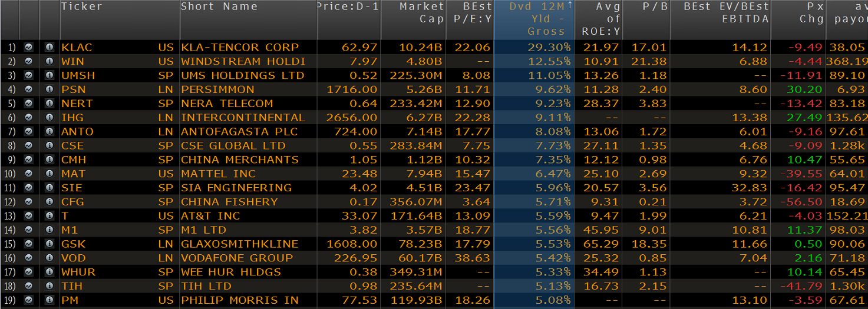Click the info icon for PM row

[49, 300]
